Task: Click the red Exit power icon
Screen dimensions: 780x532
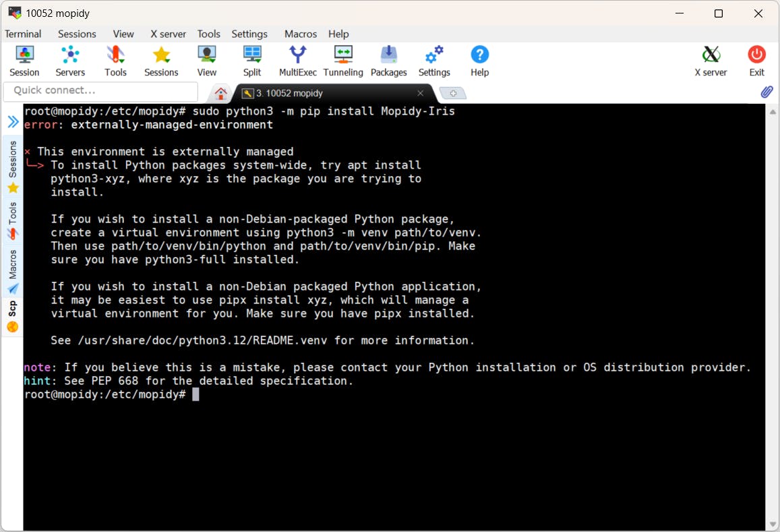Action: click(756, 61)
